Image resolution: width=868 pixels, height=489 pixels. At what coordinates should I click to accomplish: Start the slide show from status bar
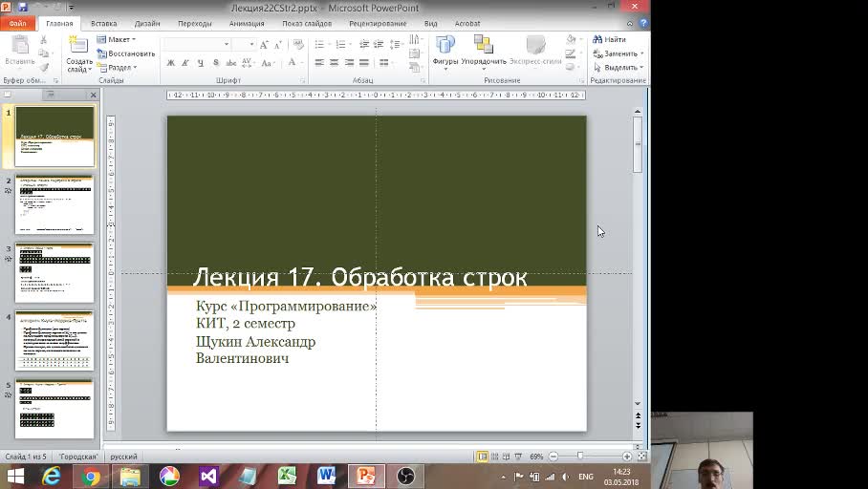pyautogui.click(x=518, y=457)
